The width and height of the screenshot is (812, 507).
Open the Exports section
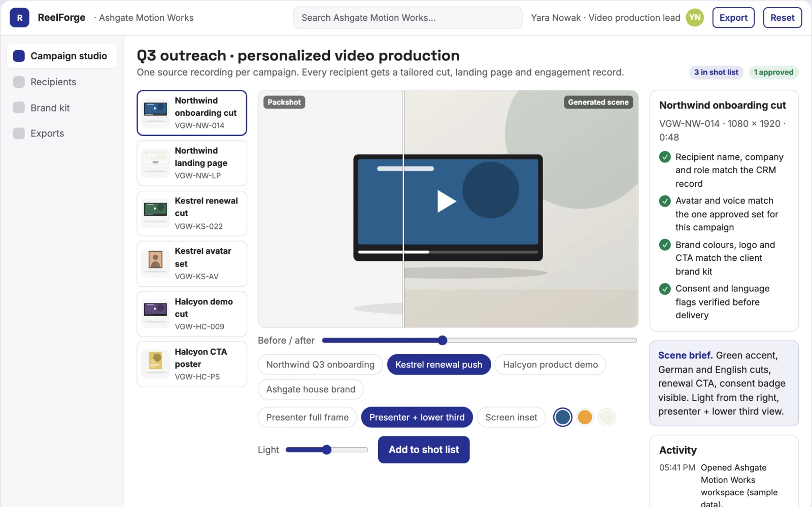(62, 133)
